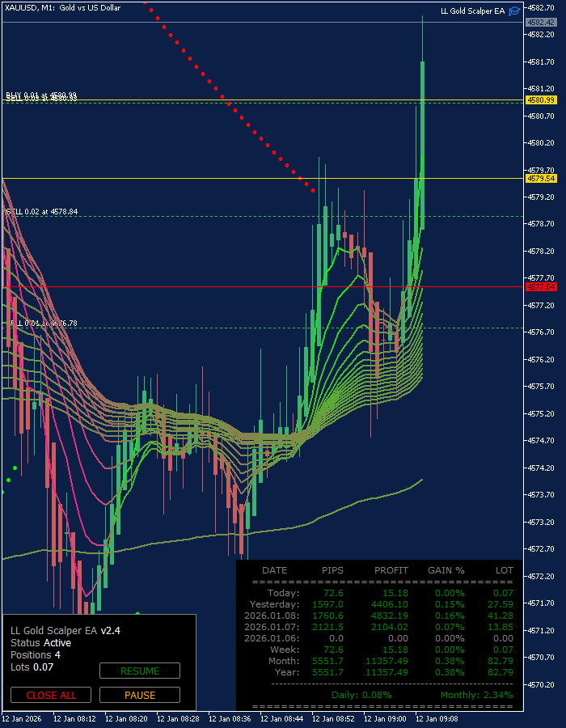Screen dimensions: 566x728
Task: Click the LL Gold Scalper EA name top right
Action: (472, 11)
